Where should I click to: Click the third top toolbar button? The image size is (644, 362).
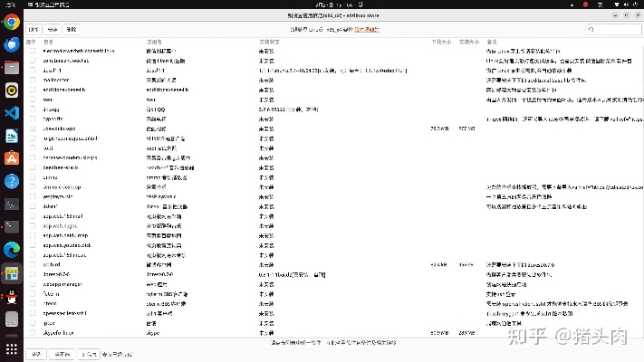pyautogui.click(x=71, y=30)
